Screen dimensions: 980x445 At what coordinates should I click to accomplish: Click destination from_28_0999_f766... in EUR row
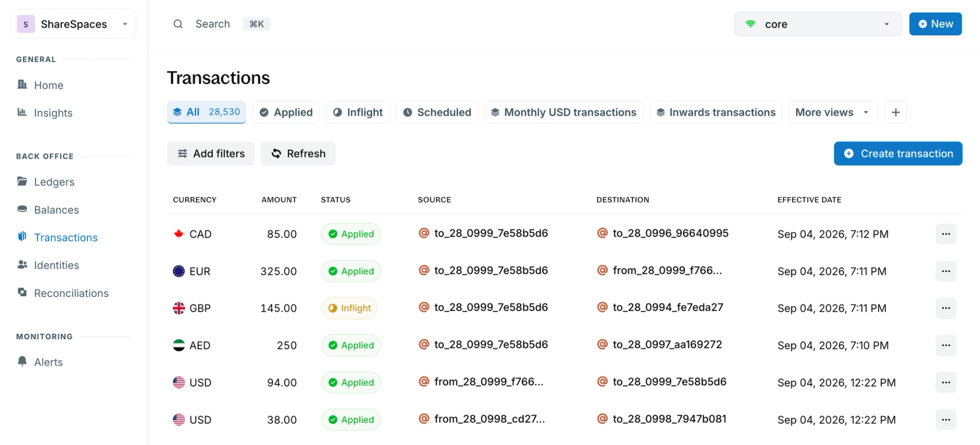667,270
